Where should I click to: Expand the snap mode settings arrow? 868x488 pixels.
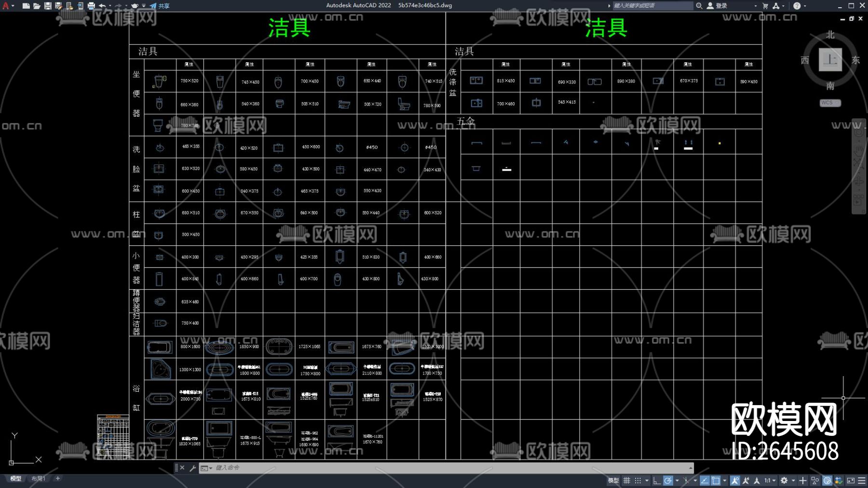pyautogui.click(x=647, y=480)
